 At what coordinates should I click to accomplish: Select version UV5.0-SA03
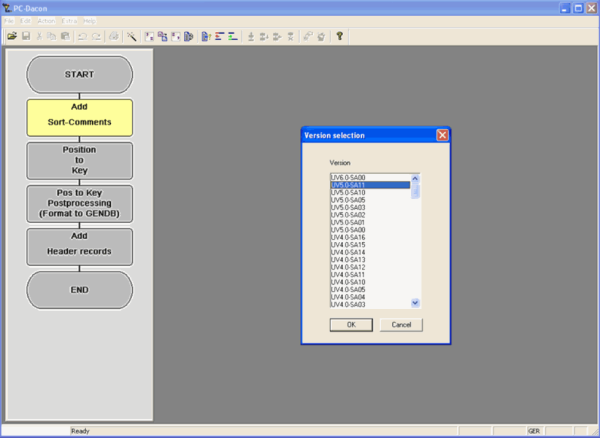coord(370,207)
